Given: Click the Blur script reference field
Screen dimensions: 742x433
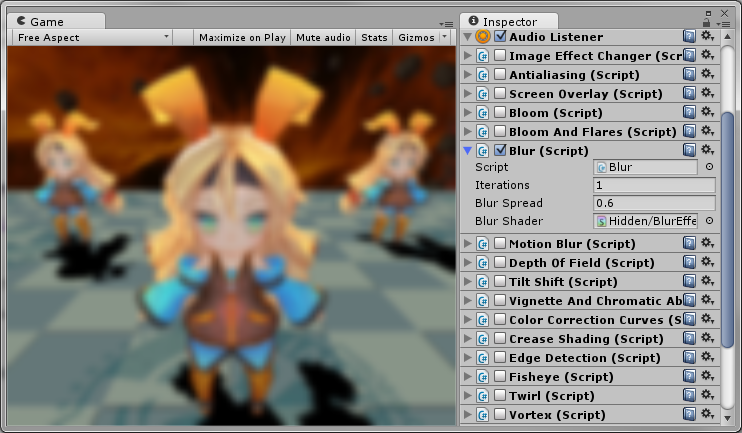Looking at the screenshot, I should pos(645,167).
